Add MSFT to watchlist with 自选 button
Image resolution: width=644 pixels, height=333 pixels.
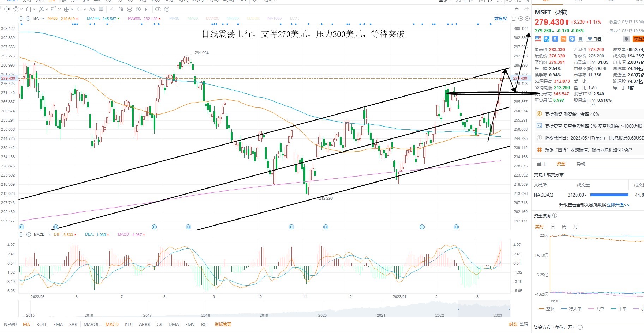click(x=594, y=39)
